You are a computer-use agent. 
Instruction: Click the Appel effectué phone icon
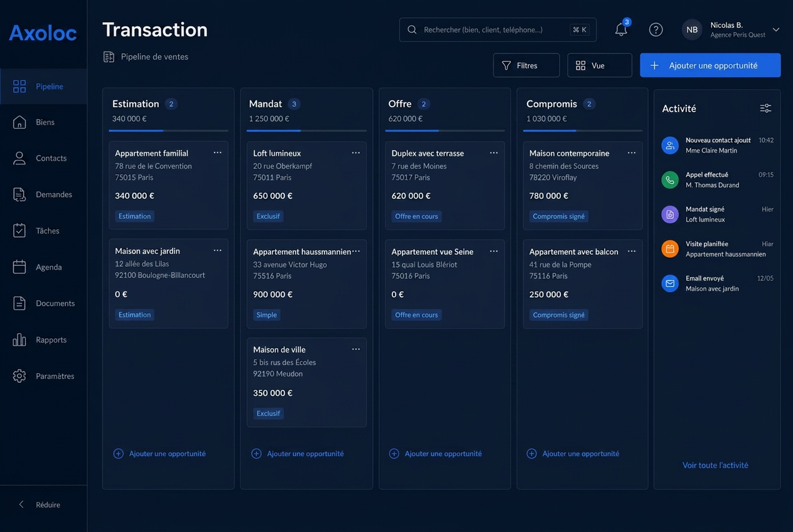[670, 180]
